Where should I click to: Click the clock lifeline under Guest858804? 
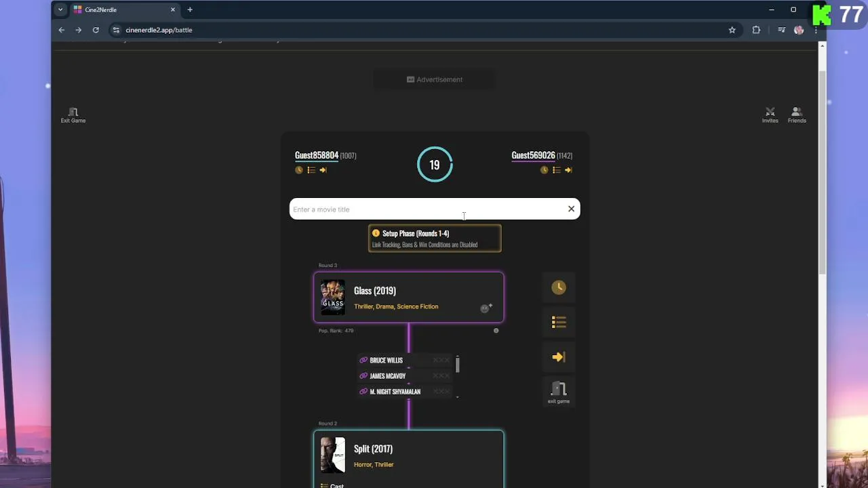point(299,170)
